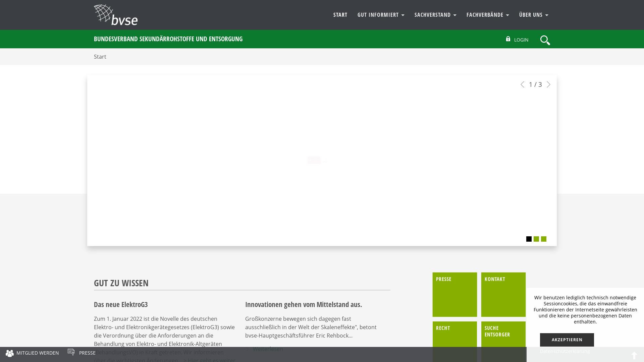
Task: Click the PRESSE speech-bubble icon
Action: click(x=71, y=352)
